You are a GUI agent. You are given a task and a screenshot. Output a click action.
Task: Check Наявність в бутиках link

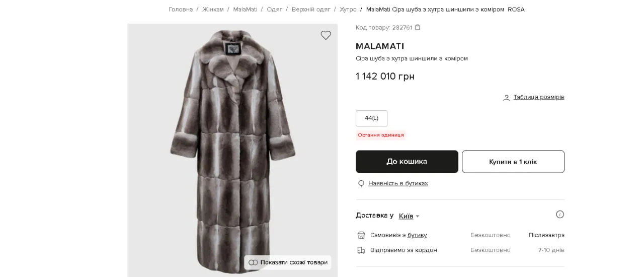click(x=398, y=183)
